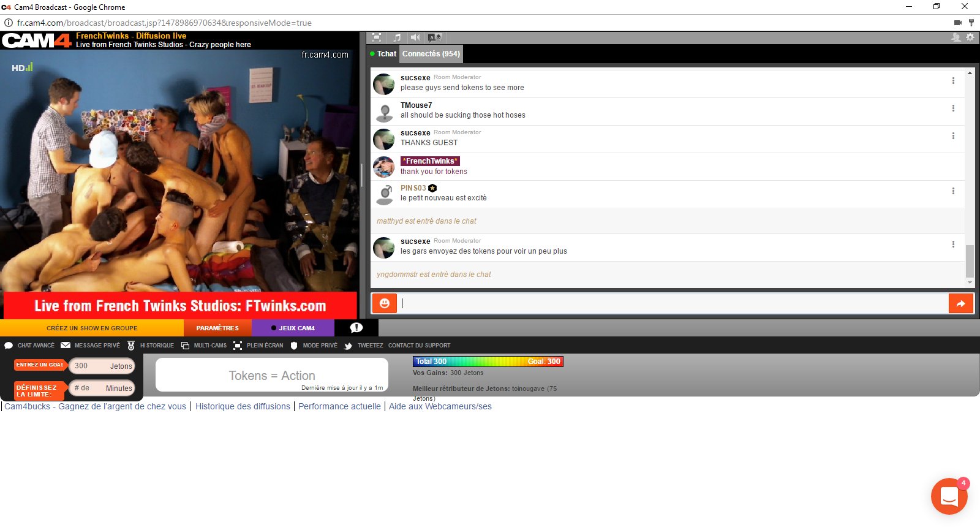Click the Chrome address bar URL
The image size is (980, 527).
(x=164, y=23)
